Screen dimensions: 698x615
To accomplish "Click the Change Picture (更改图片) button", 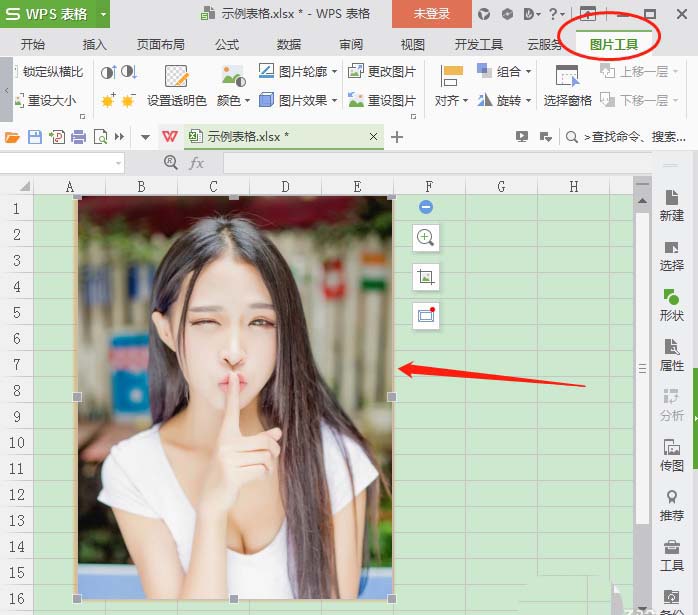I will click(x=381, y=72).
